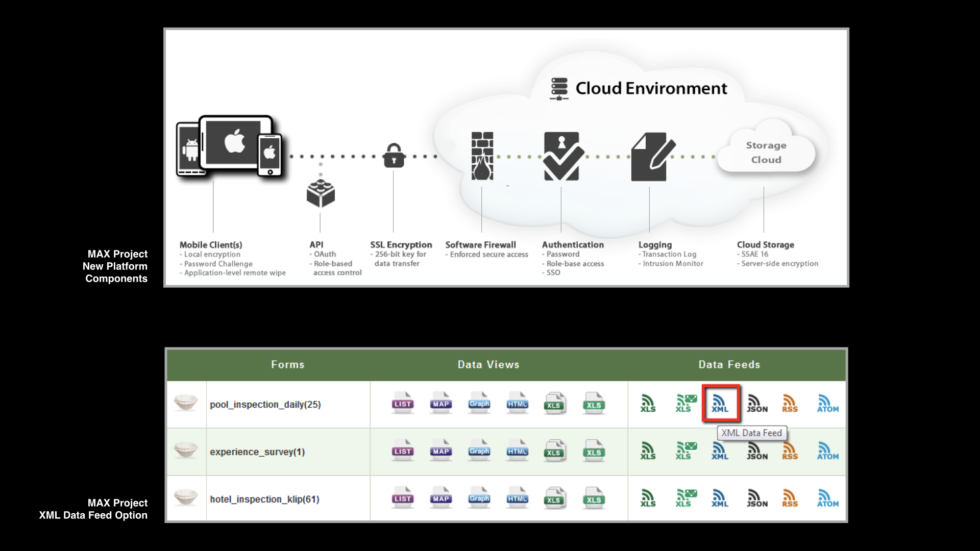Click the SSL Encryption label
The height and width of the screenshot is (551, 980).
click(401, 245)
